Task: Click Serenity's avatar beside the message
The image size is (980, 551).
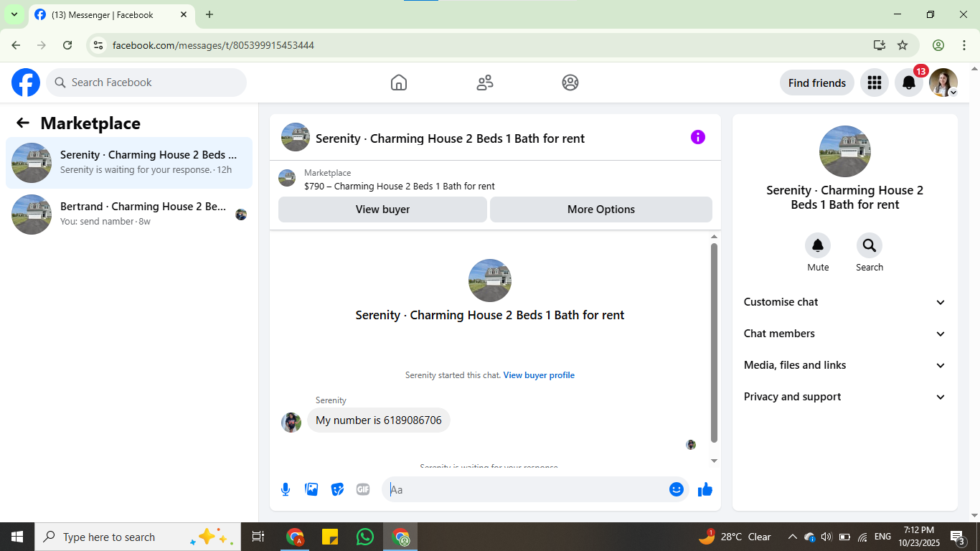Action: point(291,423)
